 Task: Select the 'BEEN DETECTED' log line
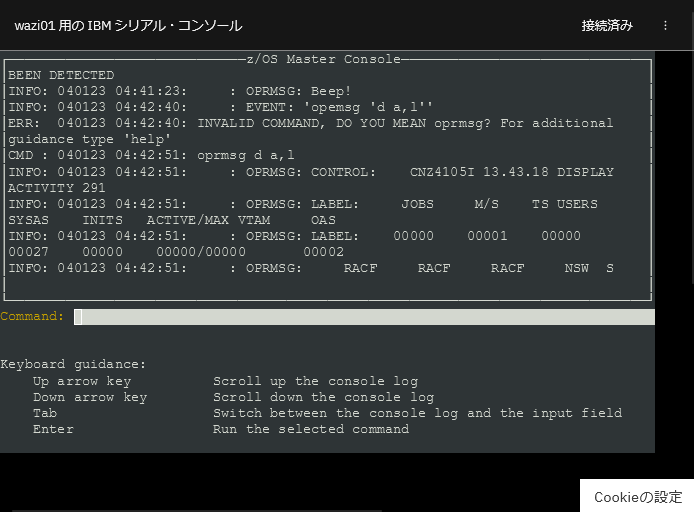tap(61, 75)
